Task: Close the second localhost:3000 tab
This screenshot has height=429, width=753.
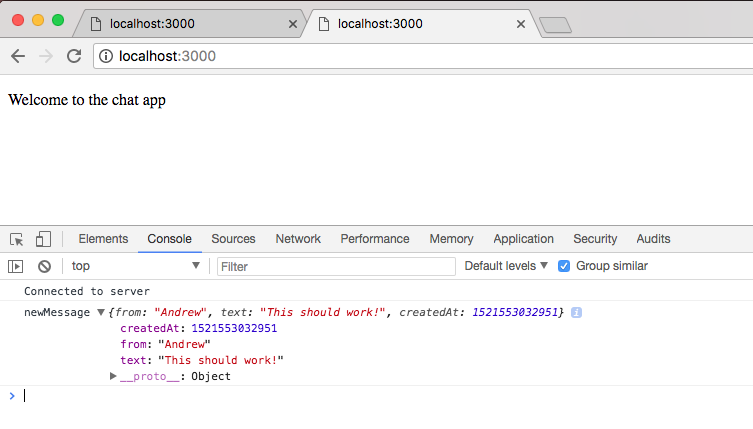Action: 521,24
